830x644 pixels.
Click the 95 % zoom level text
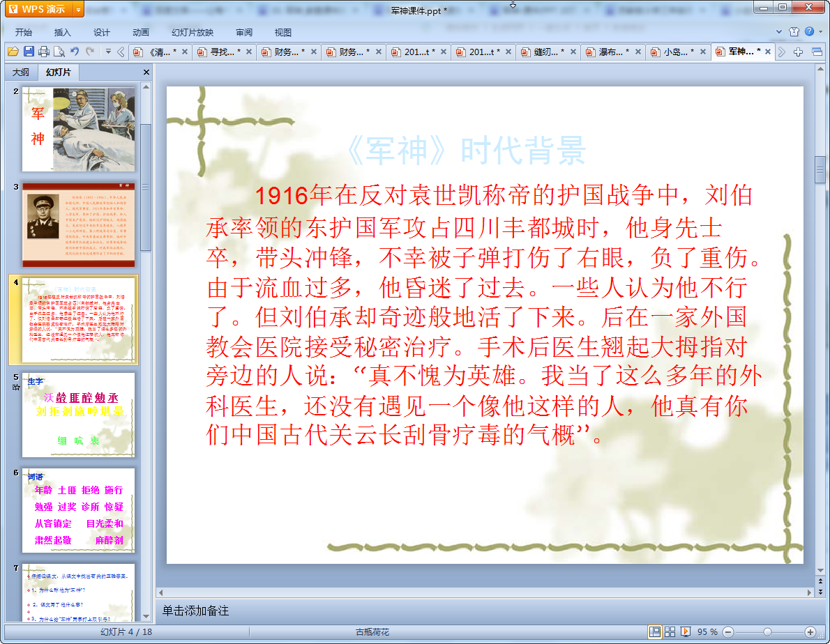(x=707, y=632)
